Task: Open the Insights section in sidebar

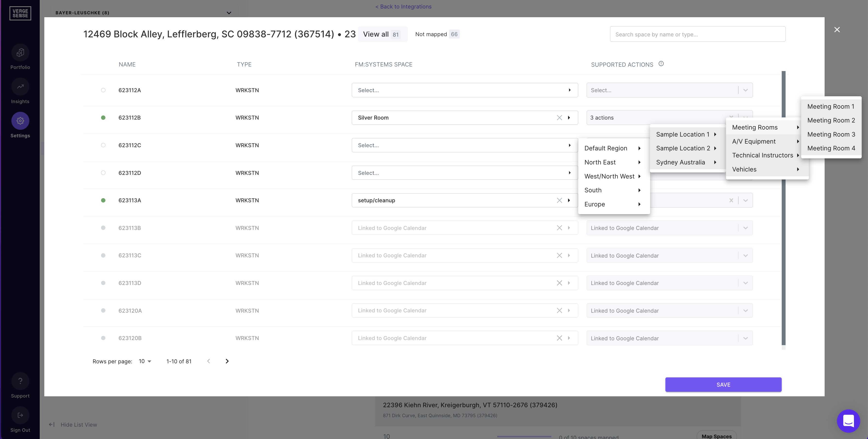Action: 20,87
